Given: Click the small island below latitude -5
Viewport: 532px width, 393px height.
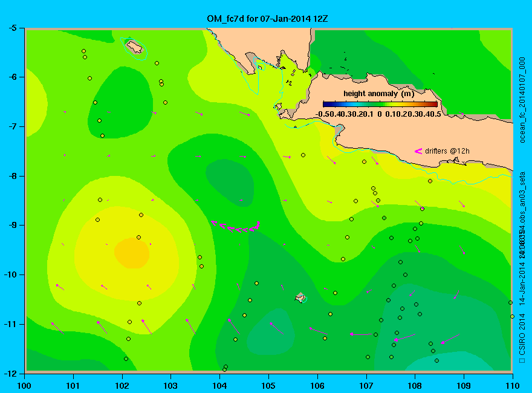Looking at the screenshot, I should click(x=135, y=47).
